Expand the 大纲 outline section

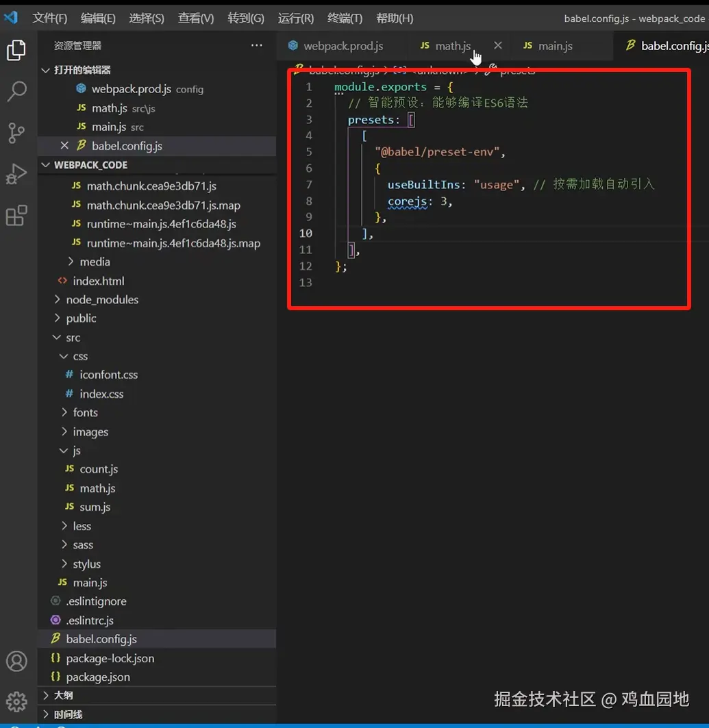(158, 695)
